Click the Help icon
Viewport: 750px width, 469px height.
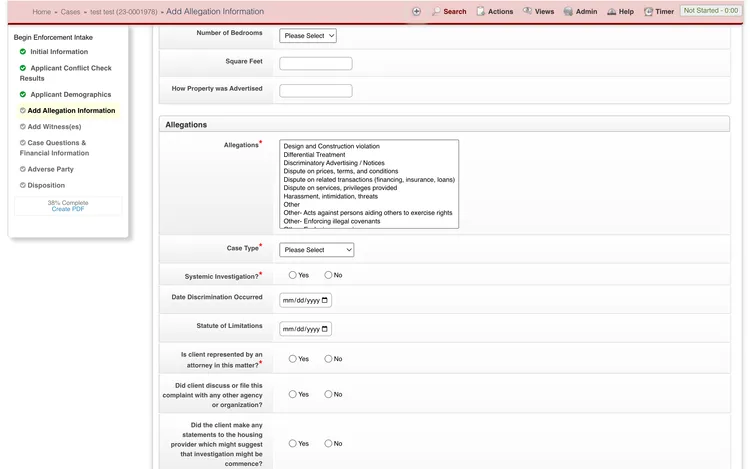[x=611, y=11]
